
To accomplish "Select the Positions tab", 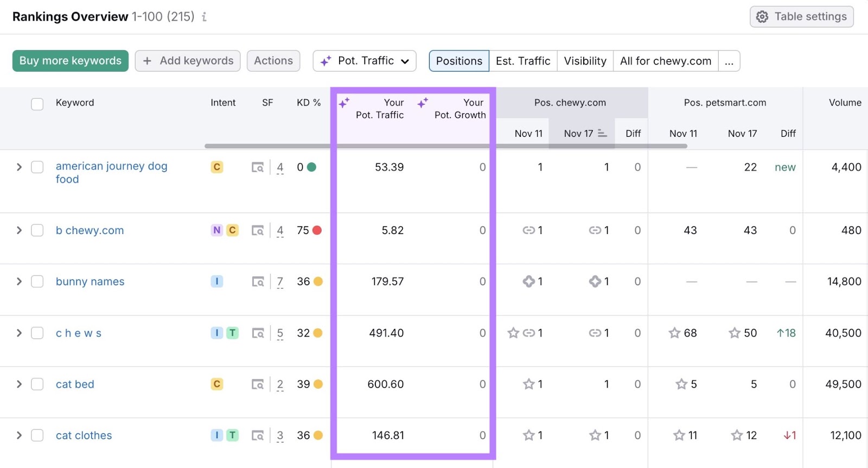I will point(459,61).
